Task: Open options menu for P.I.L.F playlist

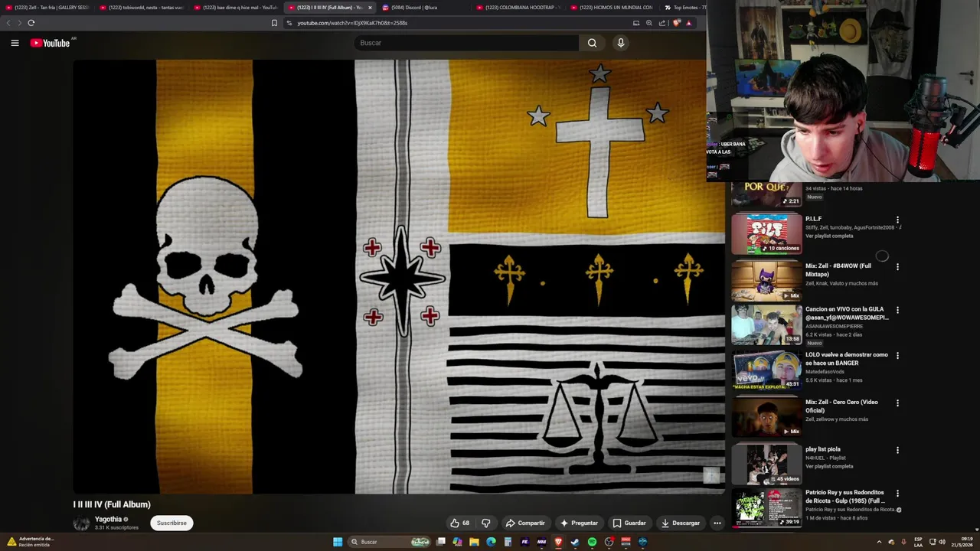Action: pos(897,220)
